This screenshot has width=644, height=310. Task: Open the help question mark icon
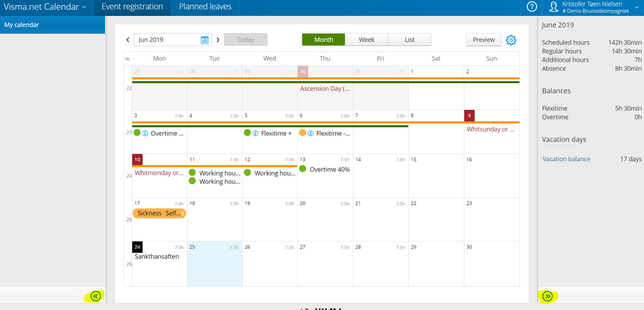click(532, 7)
